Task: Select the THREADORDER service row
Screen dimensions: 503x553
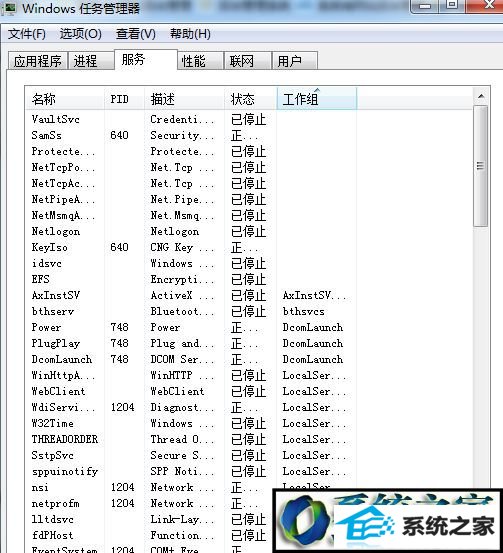Action: [x=249, y=439]
